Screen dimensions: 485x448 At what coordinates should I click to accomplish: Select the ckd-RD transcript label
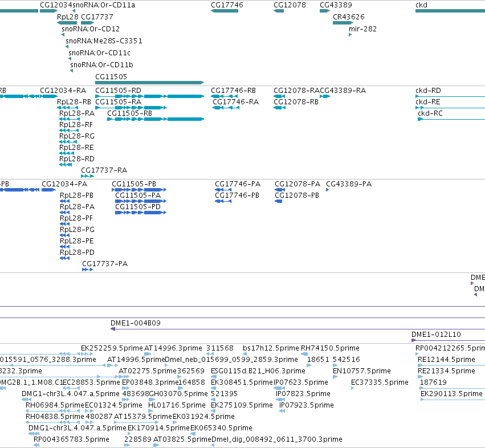pos(428,91)
